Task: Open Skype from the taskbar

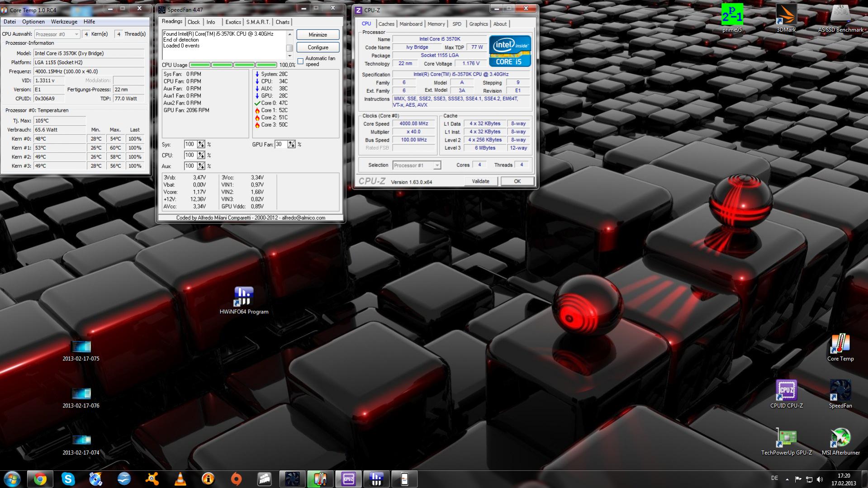Action: point(68,479)
